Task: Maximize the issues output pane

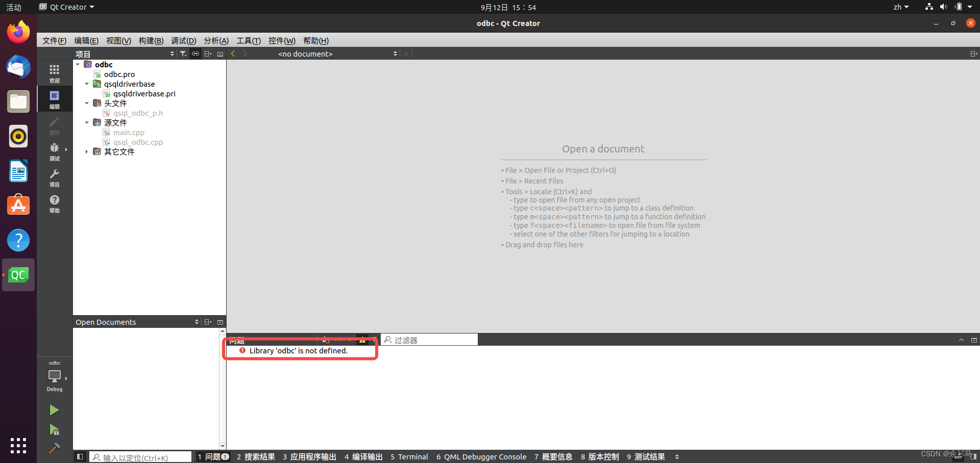Action: (961, 340)
